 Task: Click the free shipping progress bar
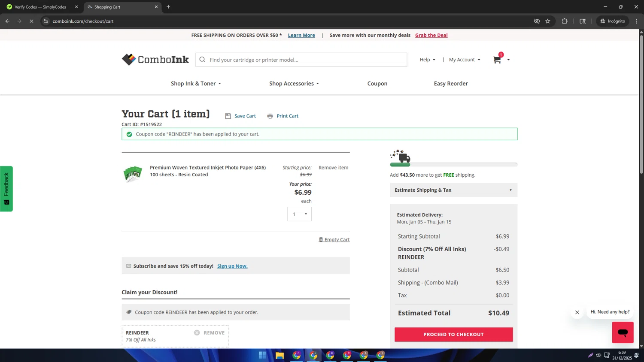[453, 165]
